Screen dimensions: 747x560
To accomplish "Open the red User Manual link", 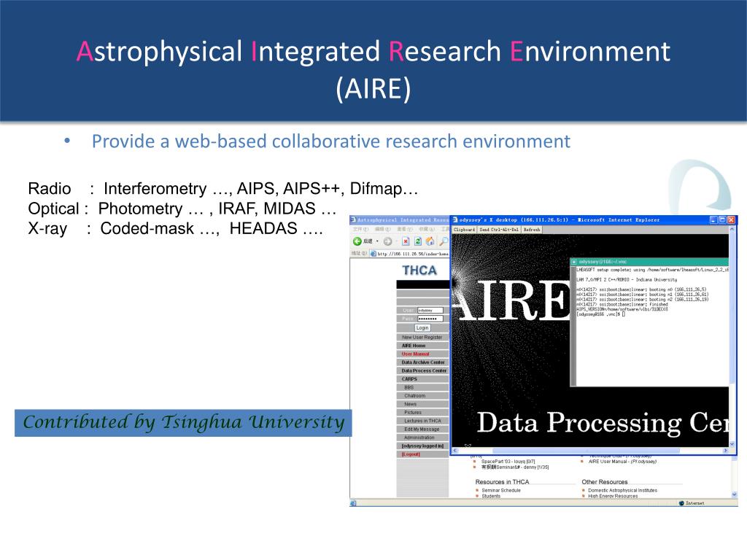I will [x=415, y=354].
